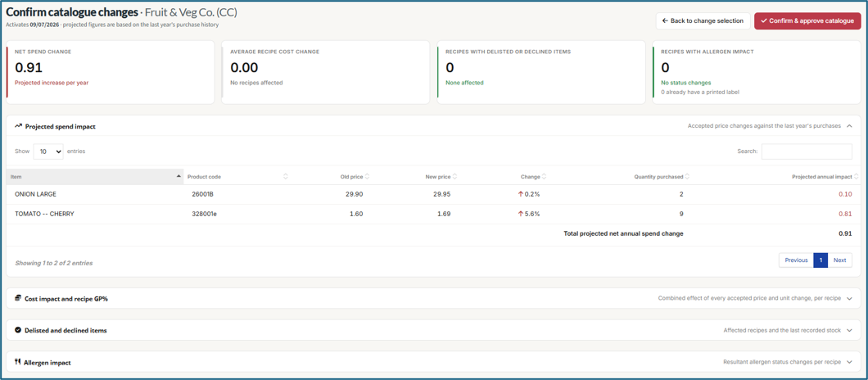The height and width of the screenshot is (380, 868).
Task: Go to Previous page of entries
Action: point(796,260)
